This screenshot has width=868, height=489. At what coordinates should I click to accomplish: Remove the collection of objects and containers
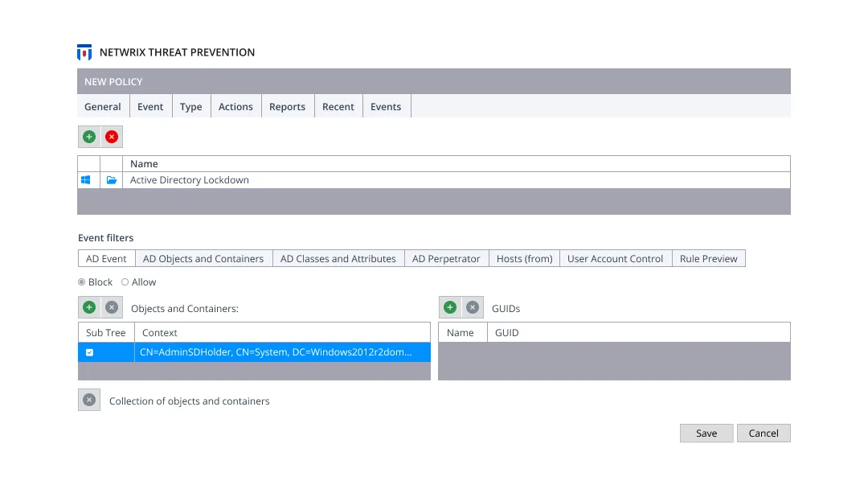tap(89, 400)
